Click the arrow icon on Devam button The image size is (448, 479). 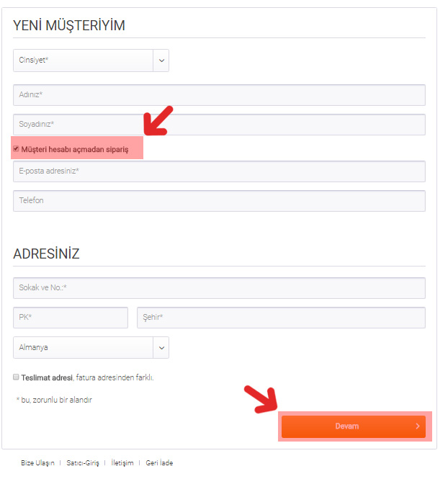[x=418, y=426]
